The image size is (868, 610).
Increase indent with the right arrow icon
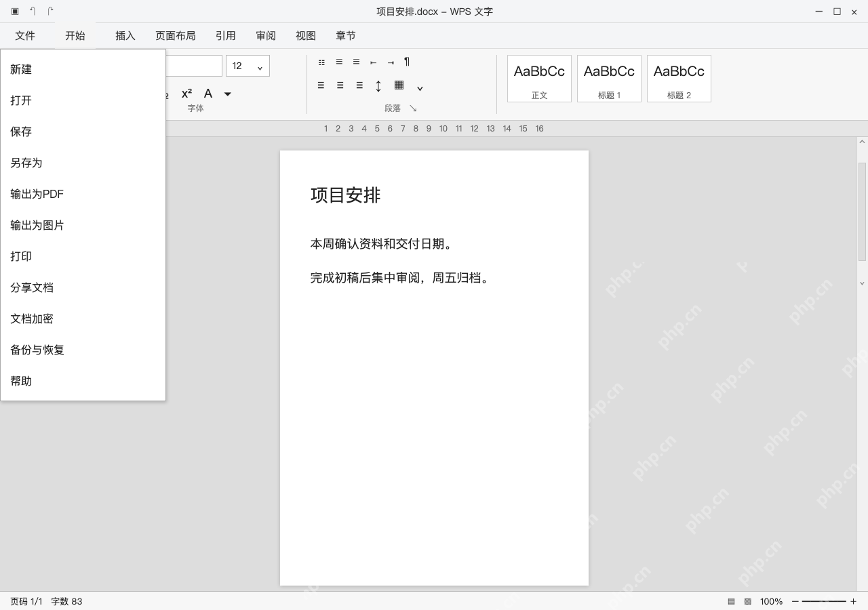[391, 62]
